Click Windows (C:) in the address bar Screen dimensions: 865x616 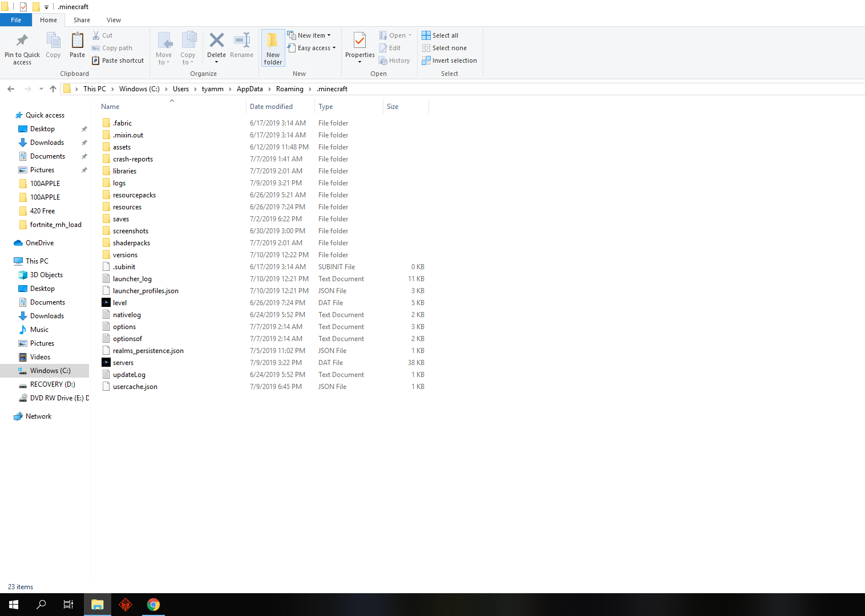(139, 89)
